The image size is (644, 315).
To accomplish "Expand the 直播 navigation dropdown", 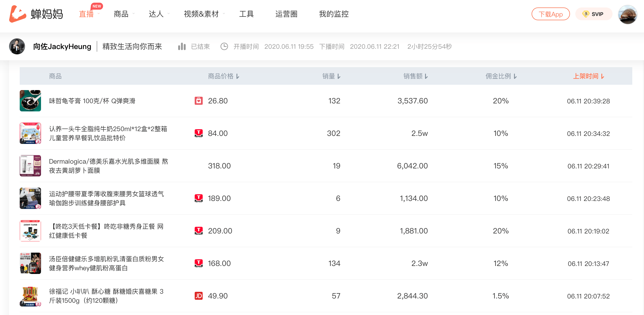I will [89, 14].
